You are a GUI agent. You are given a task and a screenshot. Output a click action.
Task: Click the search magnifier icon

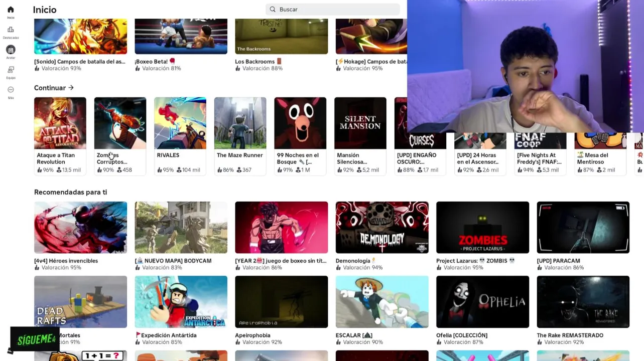(x=273, y=9)
